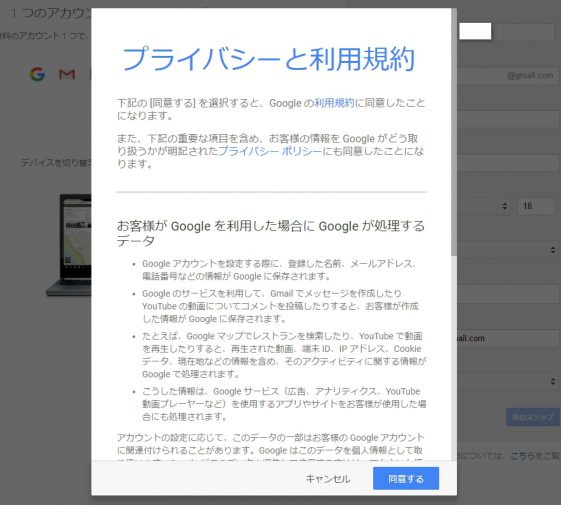Click the white name box at top right
The width and height of the screenshot is (561, 505).
[475, 31]
